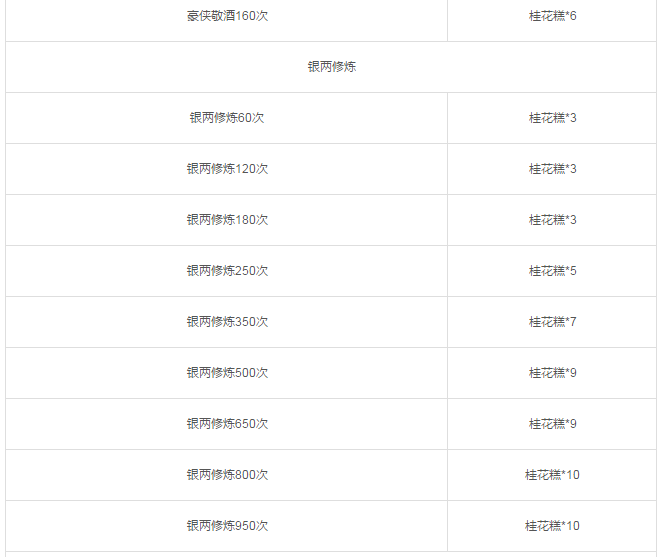The height and width of the screenshot is (557, 661).
Task: Select 桂花糕*3 reward beside 银两修炼180次
Action: (552, 220)
